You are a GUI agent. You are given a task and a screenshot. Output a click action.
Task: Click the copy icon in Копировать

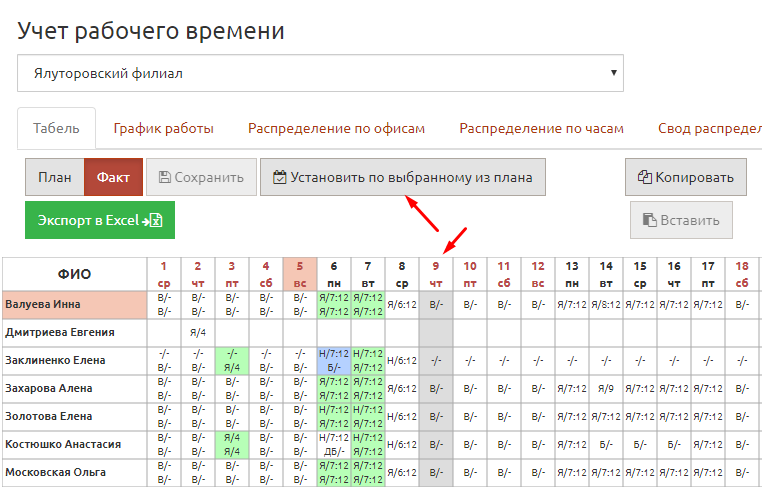(x=644, y=177)
